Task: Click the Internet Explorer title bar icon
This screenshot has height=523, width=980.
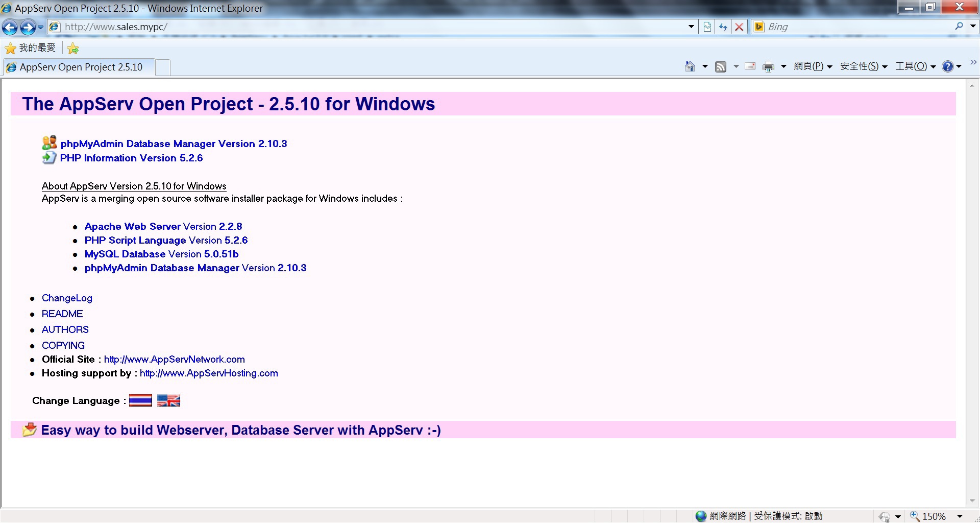Action: pos(6,8)
